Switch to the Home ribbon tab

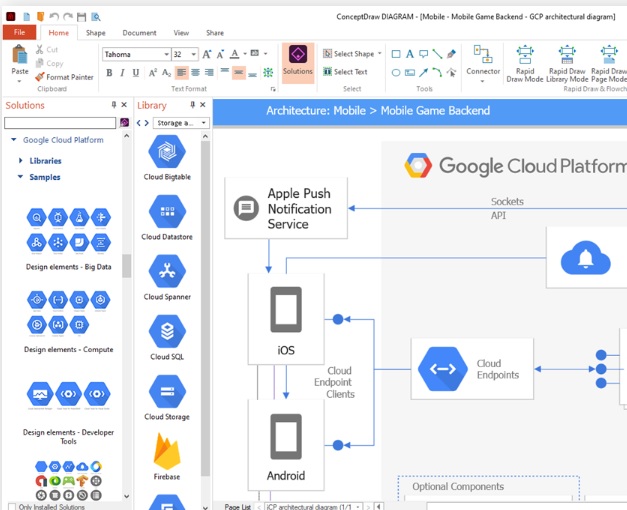click(58, 33)
